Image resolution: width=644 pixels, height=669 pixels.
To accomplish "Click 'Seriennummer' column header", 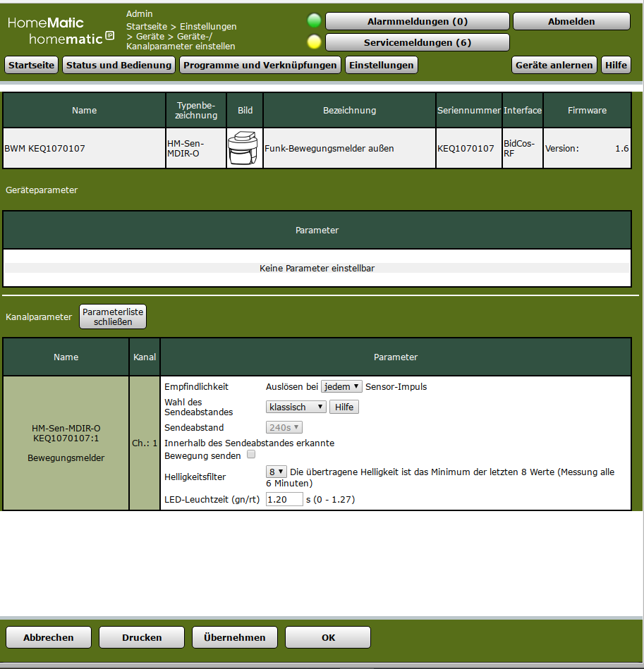I will [x=469, y=111].
